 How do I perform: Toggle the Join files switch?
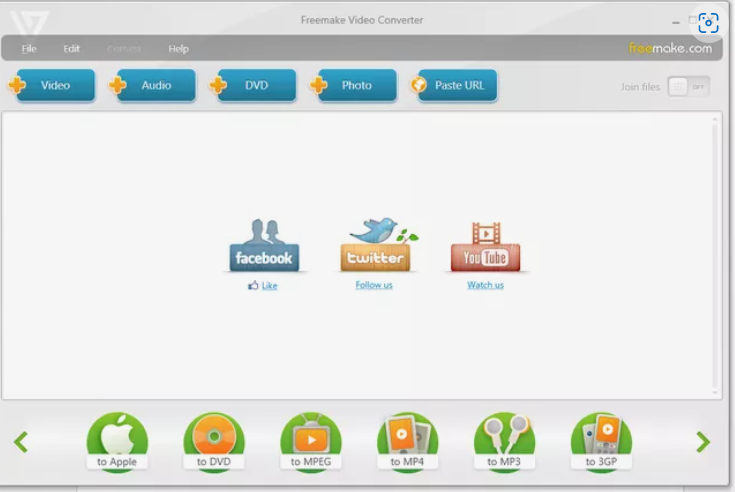click(x=689, y=87)
